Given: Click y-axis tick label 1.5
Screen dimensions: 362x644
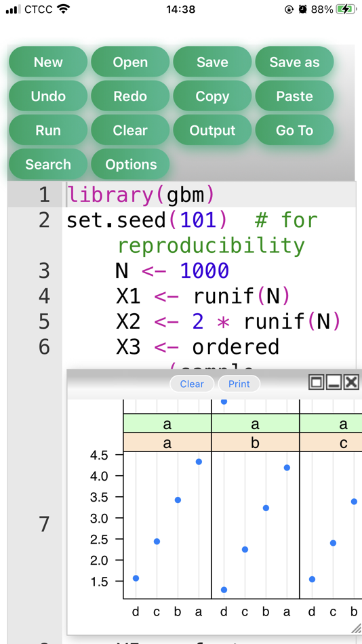Looking at the screenshot, I should (x=98, y=582).
